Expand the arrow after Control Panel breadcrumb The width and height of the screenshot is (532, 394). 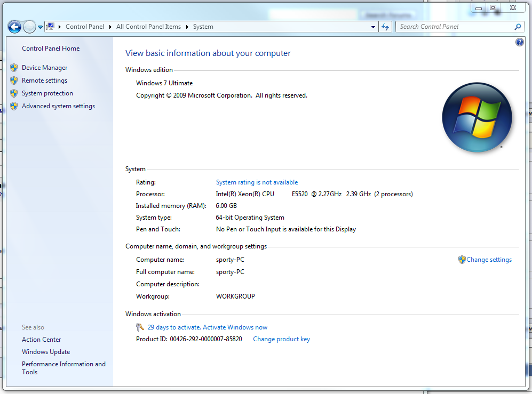point(110,27)
